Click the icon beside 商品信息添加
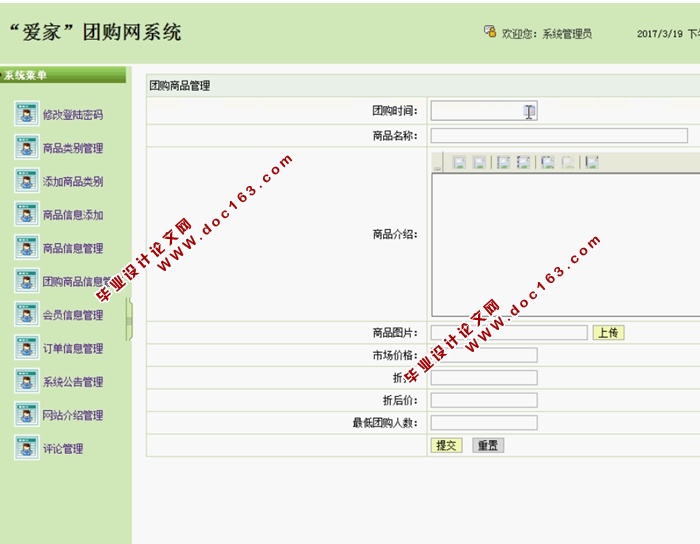Screen dimensions: 700x544 [x=26, y=214]
